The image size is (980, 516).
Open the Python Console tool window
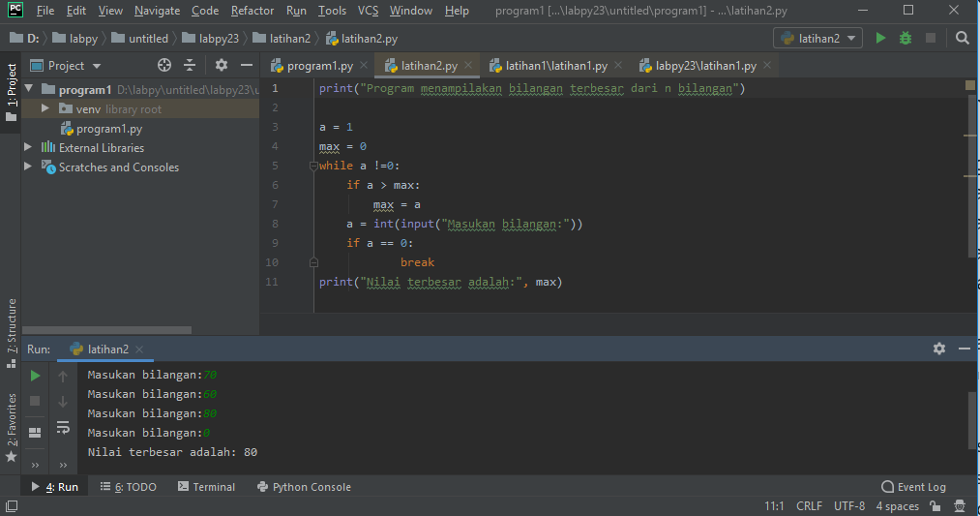click(304, 487)
